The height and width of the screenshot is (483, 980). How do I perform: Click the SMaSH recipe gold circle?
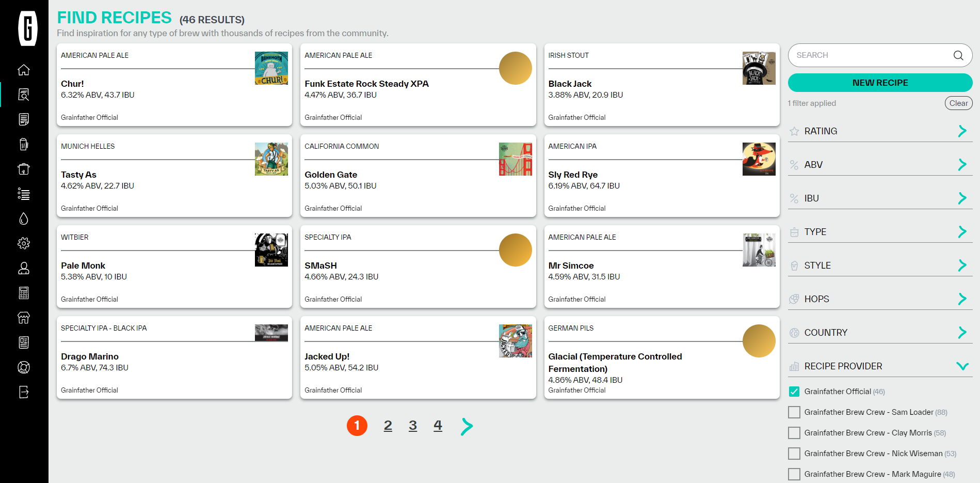coord(515,250)
